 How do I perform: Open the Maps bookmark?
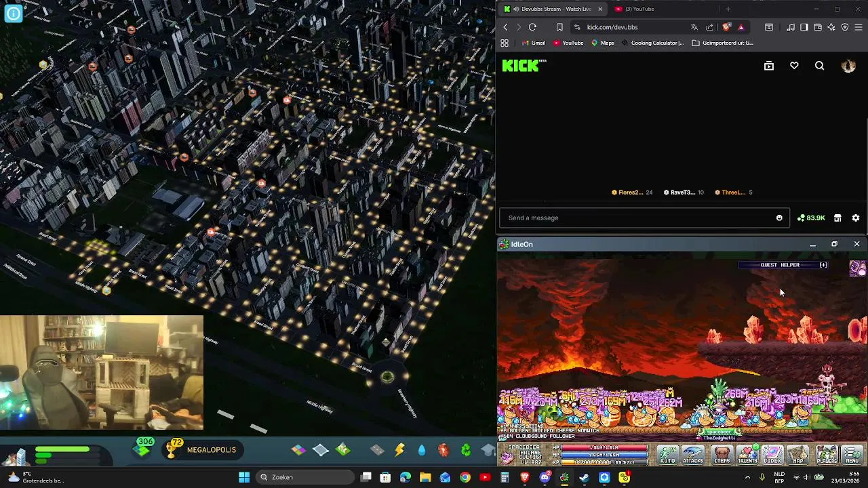tap(602, 43)
